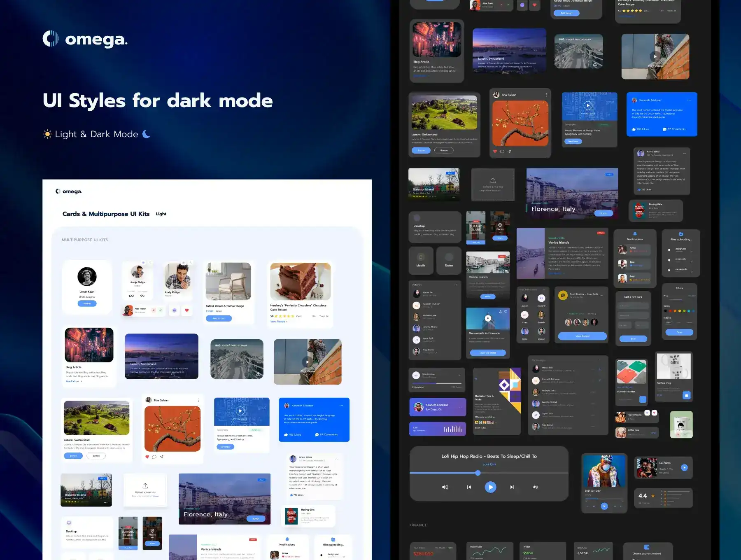Toggle the red heart under light Tina Salvan post
The width and height of the screenshot is (741, 560).
click(147, 457)
